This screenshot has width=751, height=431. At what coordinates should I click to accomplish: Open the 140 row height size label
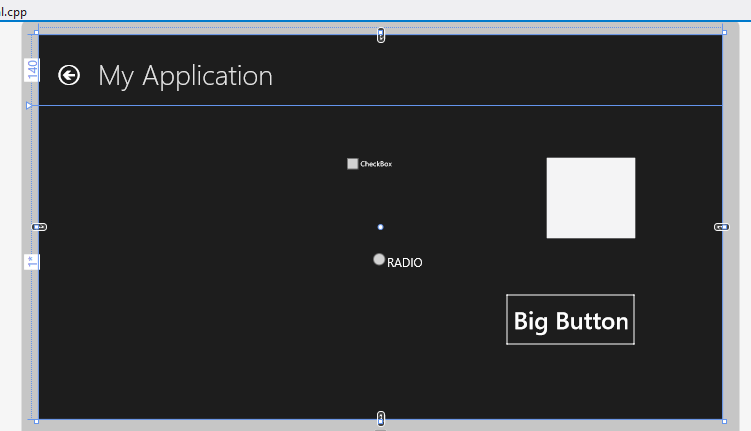(32, 70)
